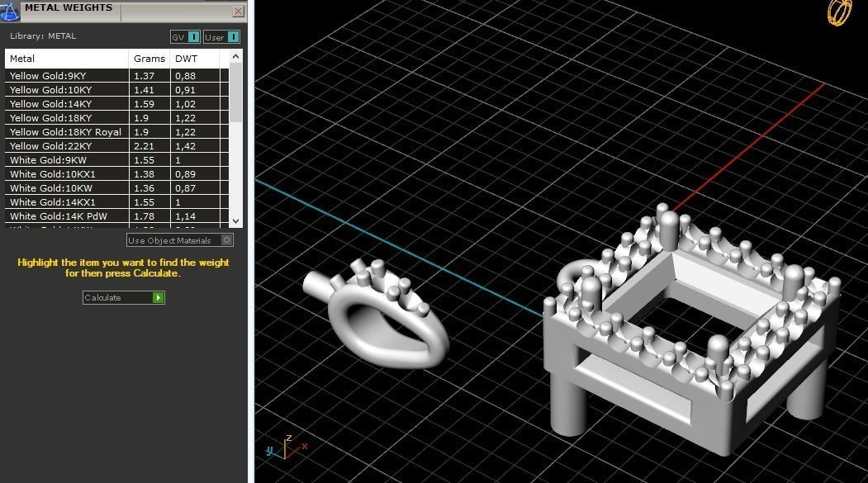Sort by the DWT column header

tap(195, 59)
